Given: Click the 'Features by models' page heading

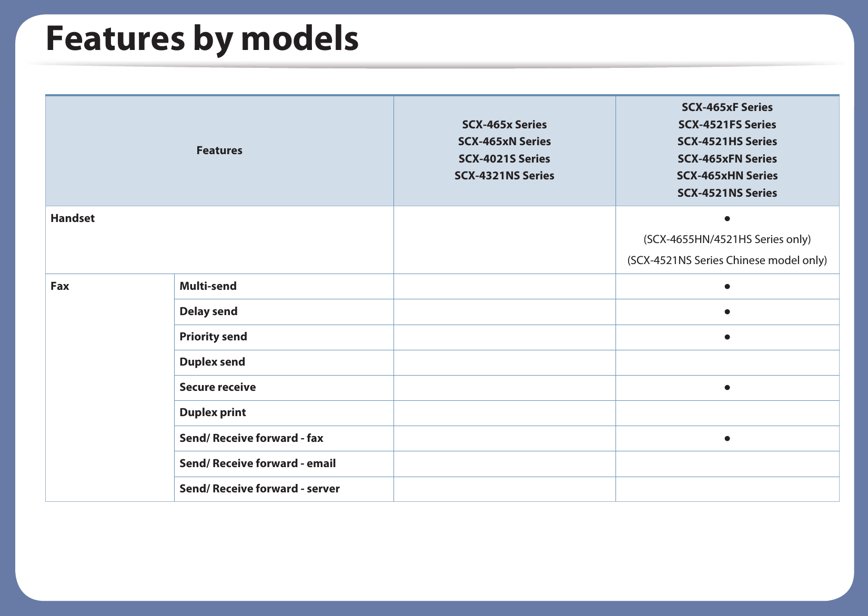Looking at the screenshot, I should pos(202,39).
